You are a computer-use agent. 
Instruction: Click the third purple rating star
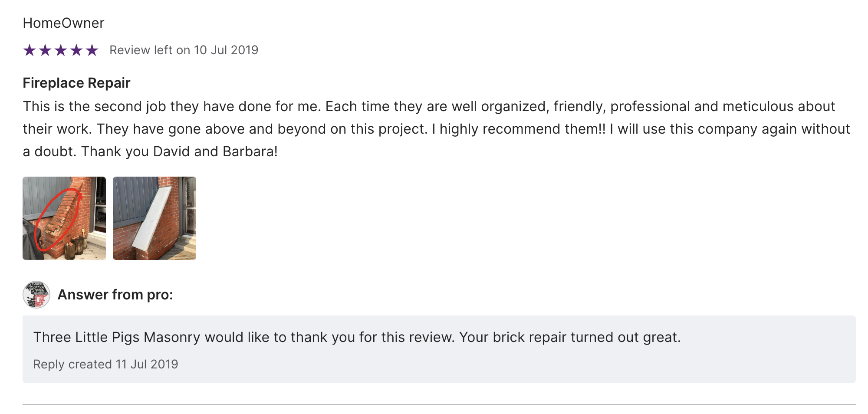pos(61,50)
